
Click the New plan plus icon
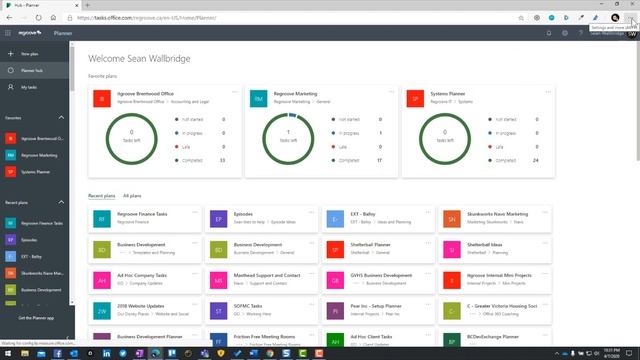click(11, 53)
